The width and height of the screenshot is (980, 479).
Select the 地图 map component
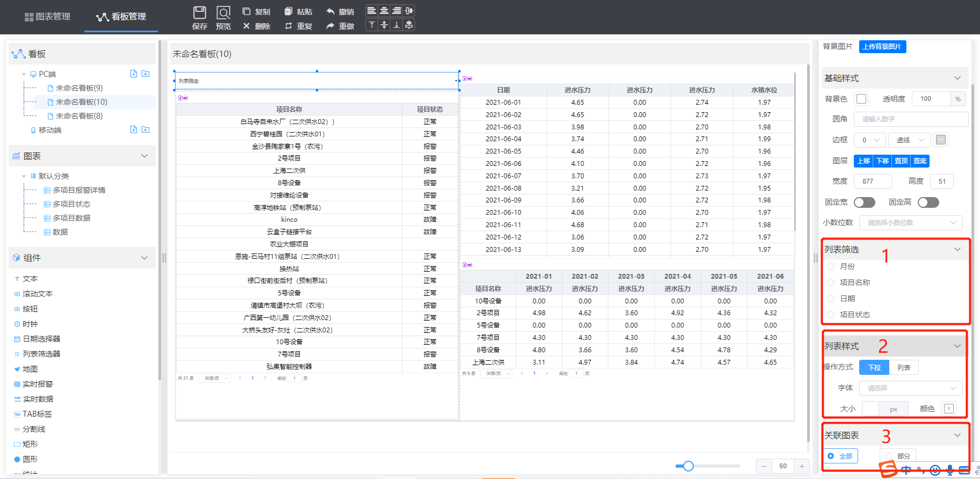(26, 369)
